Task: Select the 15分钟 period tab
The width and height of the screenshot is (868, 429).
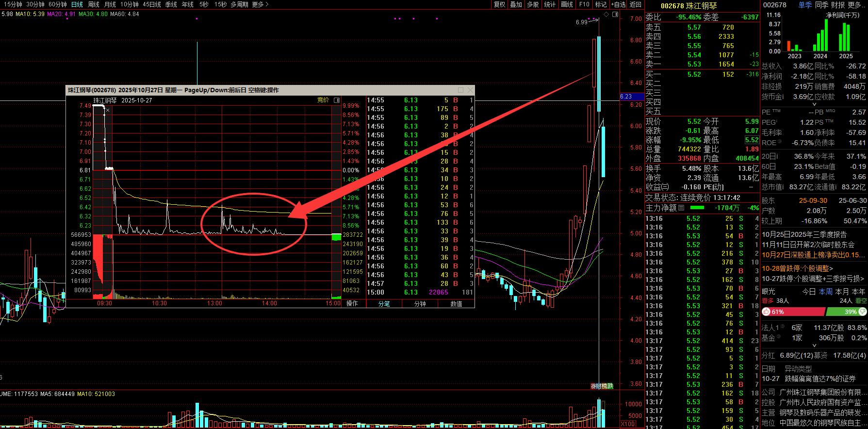Action: pyautogui.click(x=13, y=4)
